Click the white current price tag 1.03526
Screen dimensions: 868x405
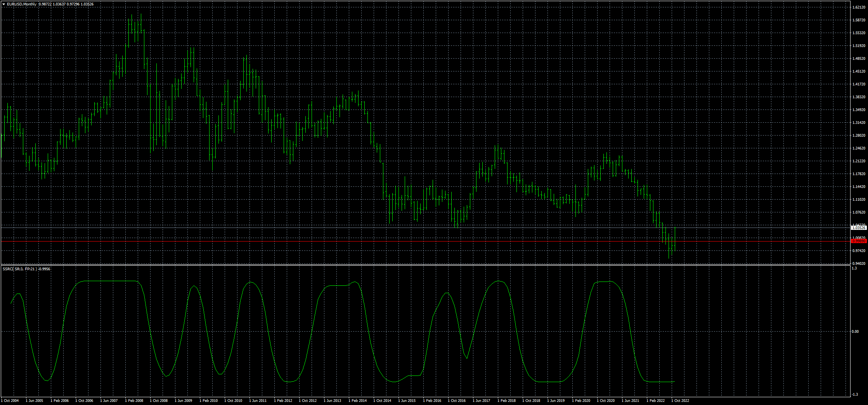tap(859, 228)
